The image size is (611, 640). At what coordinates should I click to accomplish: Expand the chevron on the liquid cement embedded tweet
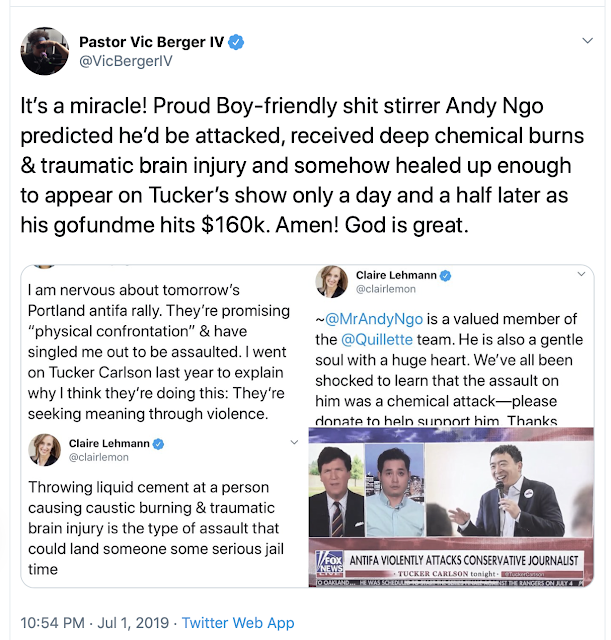pos(292,443)
